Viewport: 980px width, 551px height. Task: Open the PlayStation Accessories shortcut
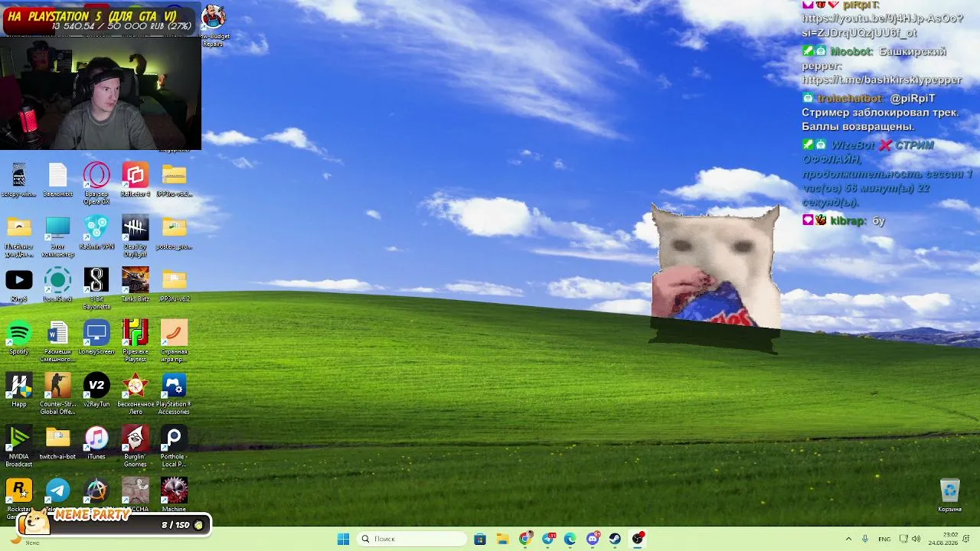[174, 393]
